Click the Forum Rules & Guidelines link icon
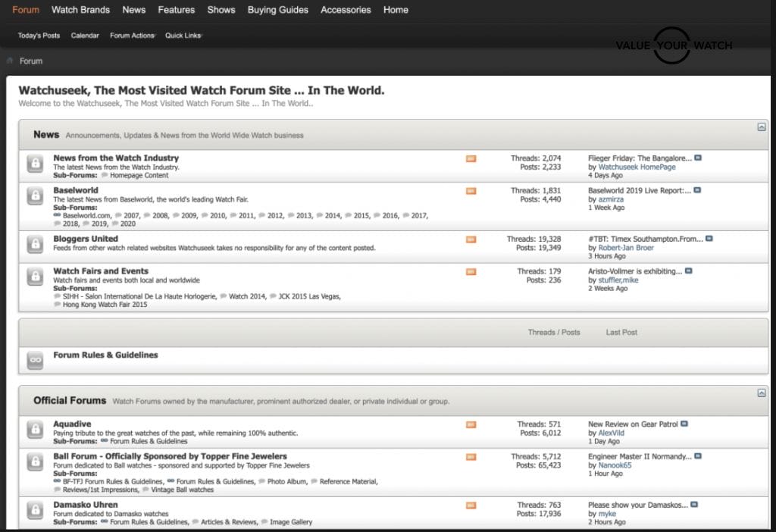 35,360
